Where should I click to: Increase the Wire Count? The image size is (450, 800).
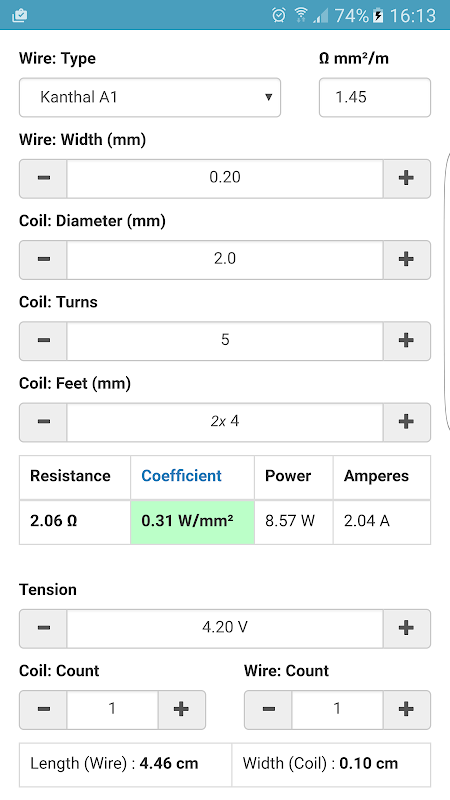[x=406, y=709]
